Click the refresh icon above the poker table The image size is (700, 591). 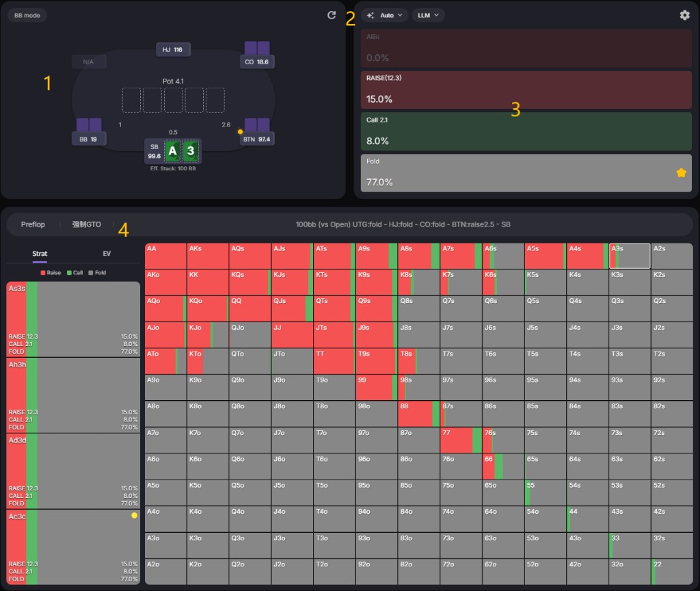[332, 15]
